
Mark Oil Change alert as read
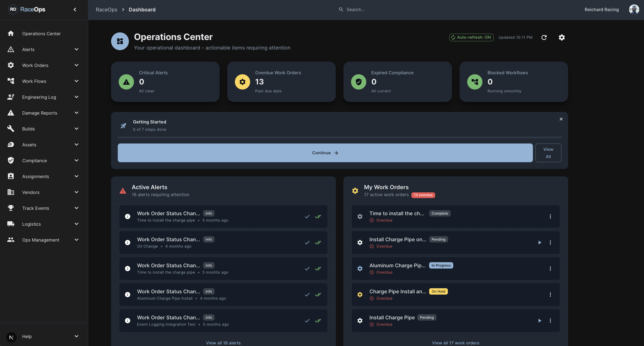coord(307,242)
